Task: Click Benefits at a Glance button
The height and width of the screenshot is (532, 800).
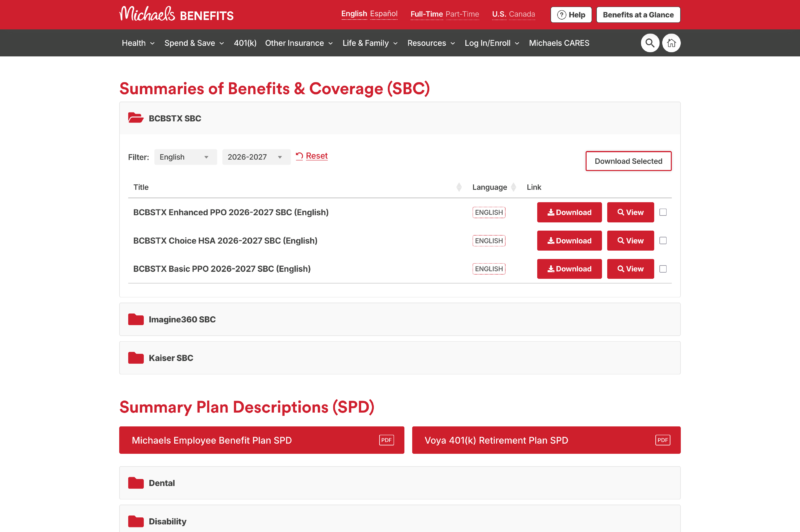Action: (x=638, y=15)
